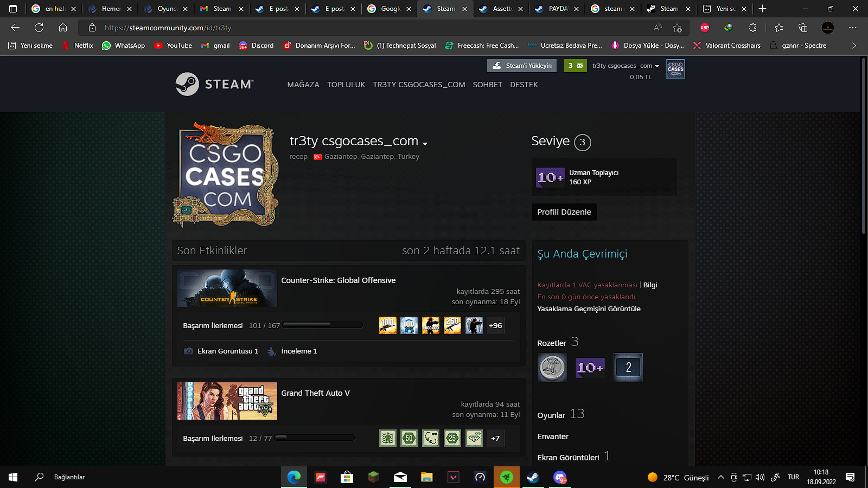Refresh the browser page
This screenshot has width=868, height=488.
pos(39,28)
